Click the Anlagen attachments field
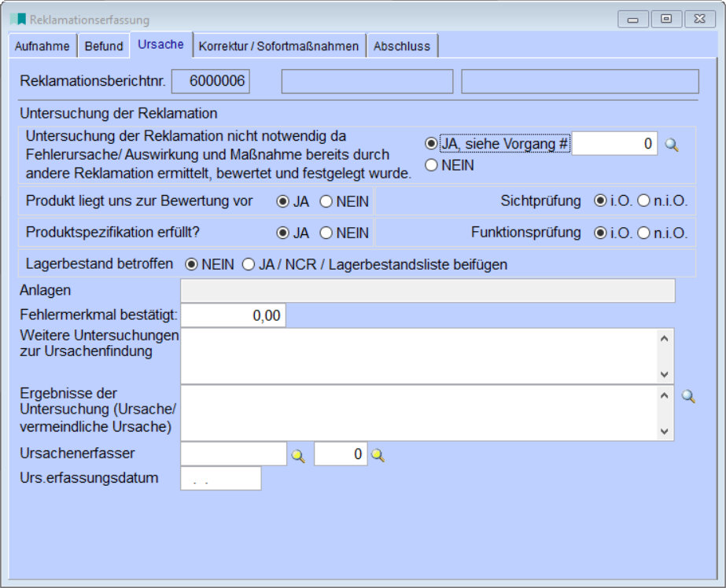The image size is (726, 588). 427,291
